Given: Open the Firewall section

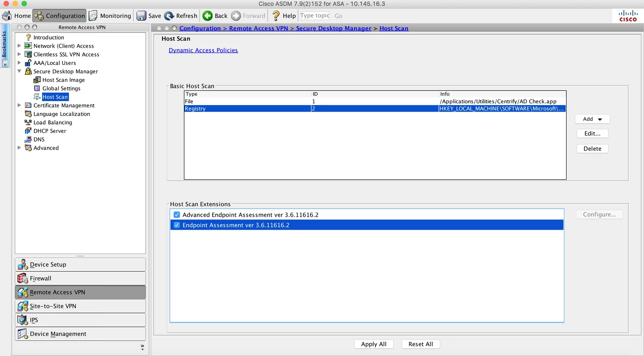Looking at the screenshot, I should [80, 278].
